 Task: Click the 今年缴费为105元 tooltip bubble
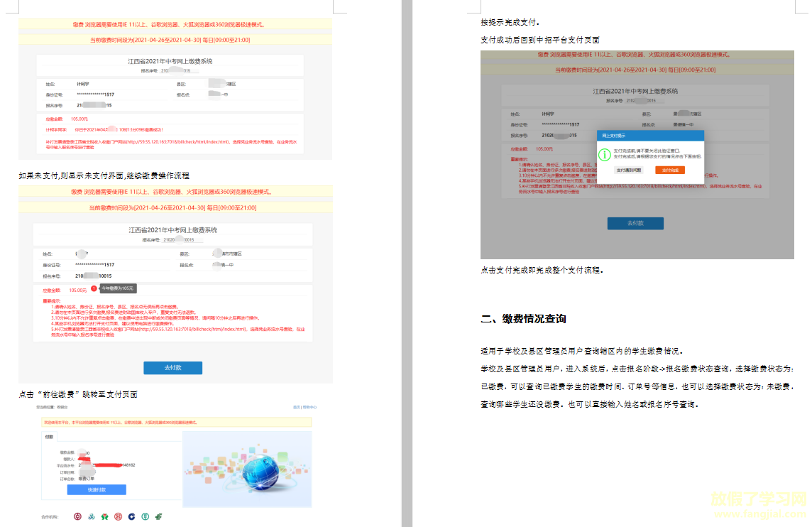(x=119, y=289)
